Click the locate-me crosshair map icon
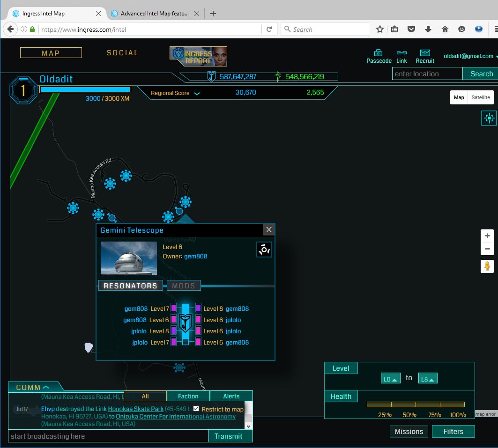The height and width of the screenshot is (448, 498). (x=489, y=118)
